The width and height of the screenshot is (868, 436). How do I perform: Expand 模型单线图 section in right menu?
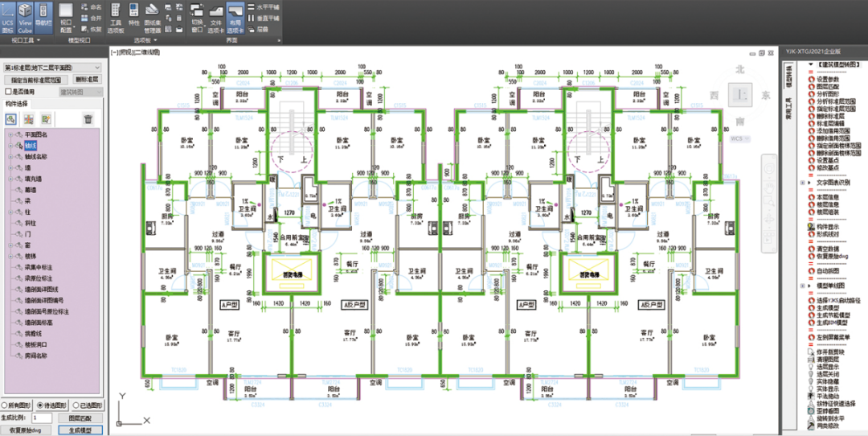point(803,286)
